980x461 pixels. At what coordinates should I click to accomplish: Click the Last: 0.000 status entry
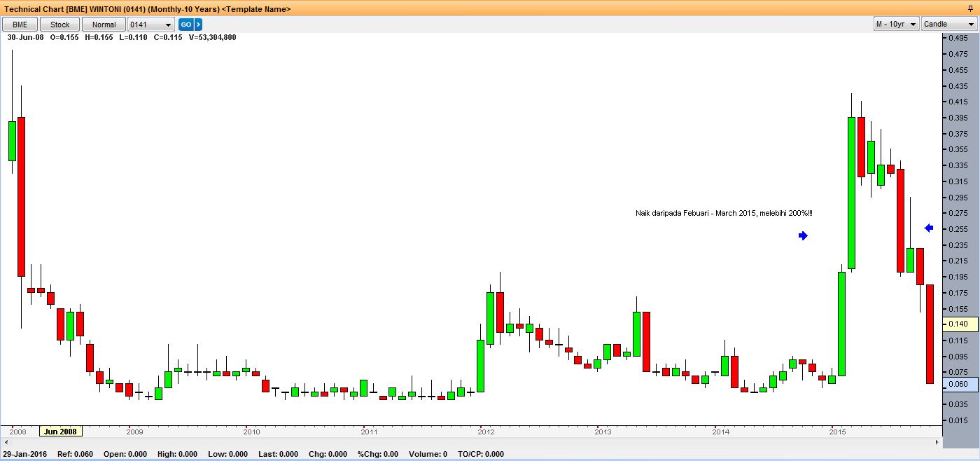278,454
